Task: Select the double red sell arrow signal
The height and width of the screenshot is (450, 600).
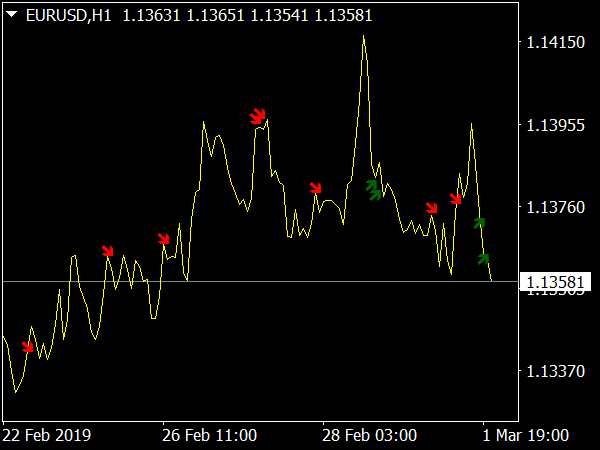Action: click(258, 116)
